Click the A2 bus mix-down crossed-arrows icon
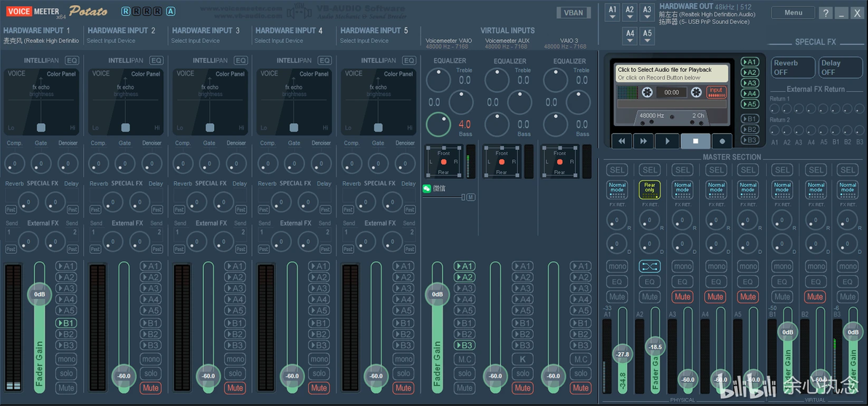Viewport: 868px width, 406px height. pyautogui.click(x=650, y=266)
